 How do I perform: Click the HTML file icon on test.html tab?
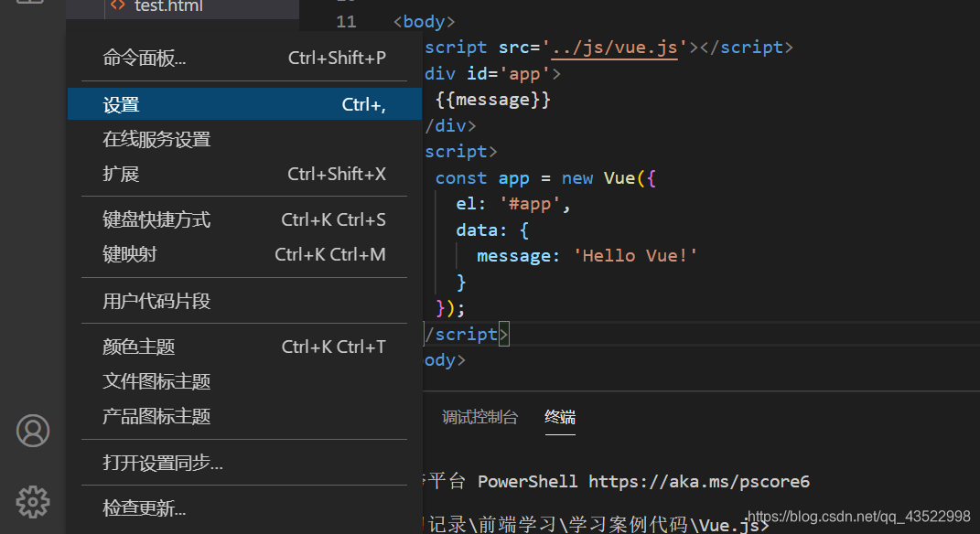click(117, 5)
